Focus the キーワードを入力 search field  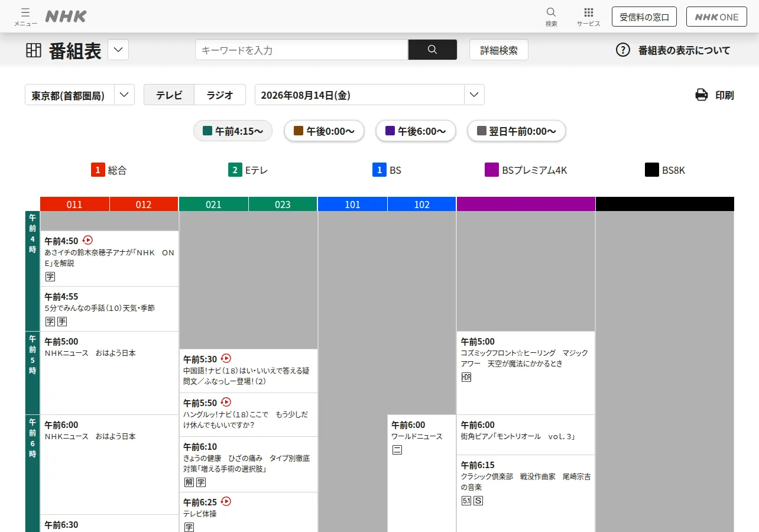(x=301, y=50)
